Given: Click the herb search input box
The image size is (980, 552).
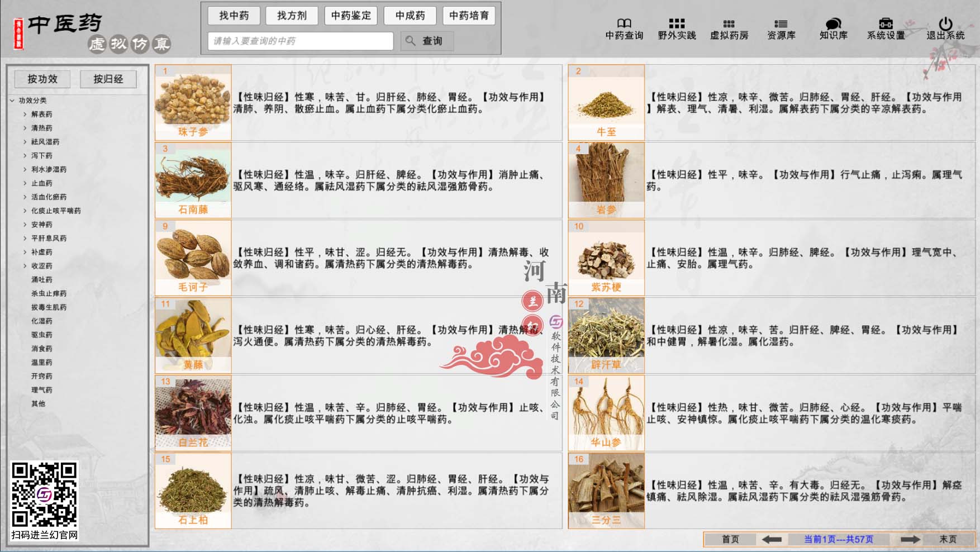Looking at the screenshot, I should 301,40.
